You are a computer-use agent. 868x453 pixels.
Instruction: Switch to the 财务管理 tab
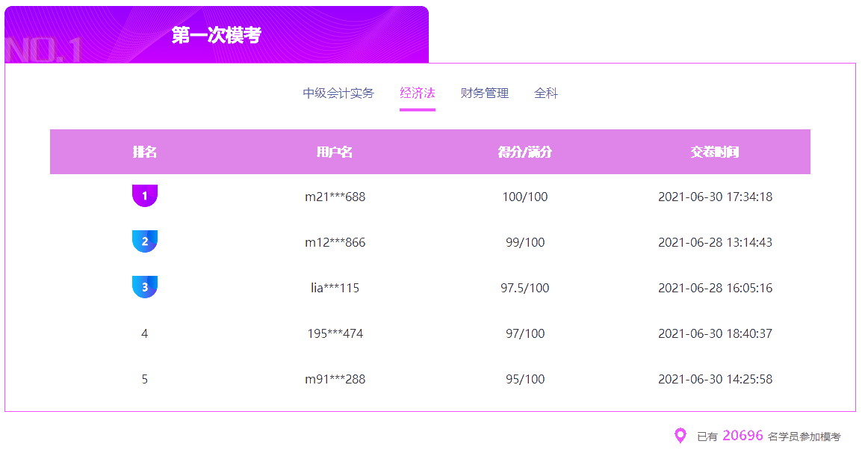pos(484,93)
